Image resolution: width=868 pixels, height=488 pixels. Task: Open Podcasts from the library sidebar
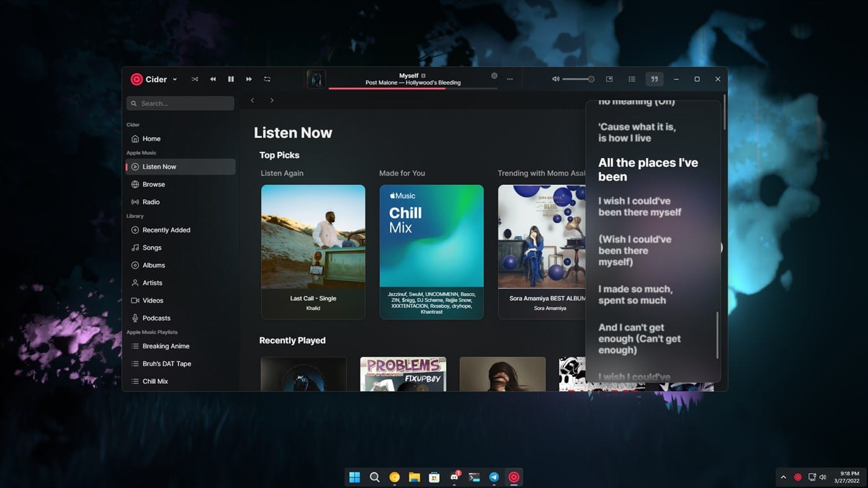(156, 317)
